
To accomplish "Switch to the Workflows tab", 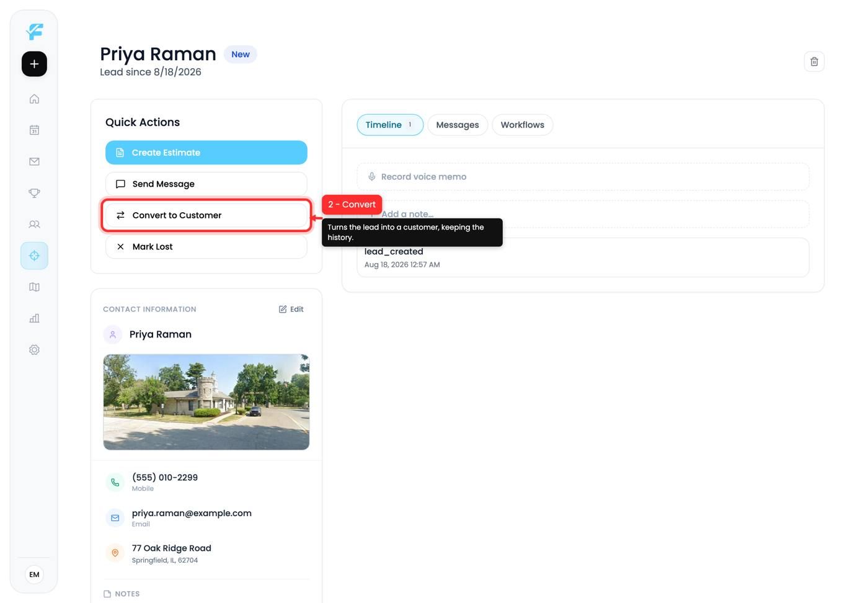I will 523,125.
